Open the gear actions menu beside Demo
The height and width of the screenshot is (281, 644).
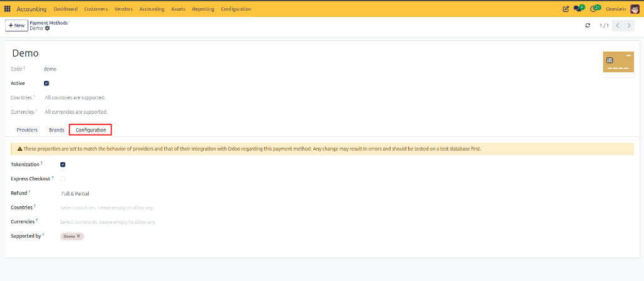coord(47,28)
